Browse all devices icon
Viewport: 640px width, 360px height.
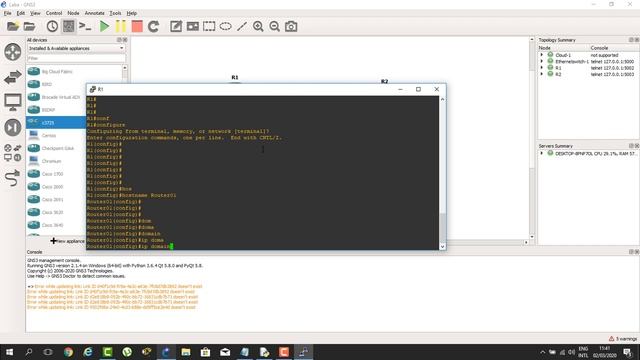[x=13, y=153]
